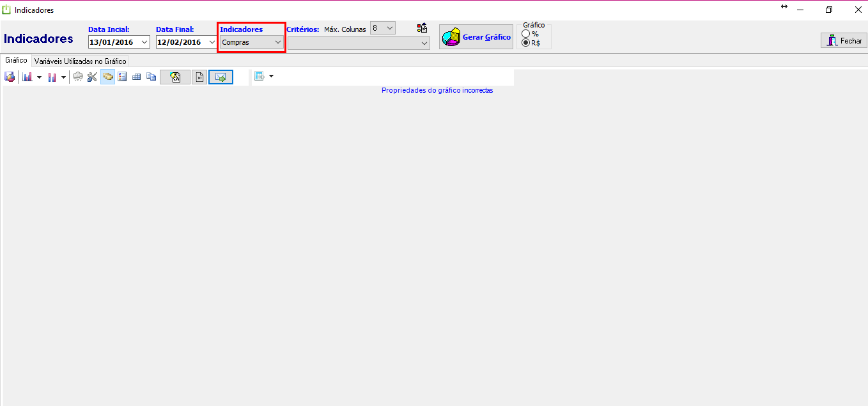Click the Gerar Gráfico button
Image resolution: width=868 pixels, height=406 pixels.
(476, 37)
